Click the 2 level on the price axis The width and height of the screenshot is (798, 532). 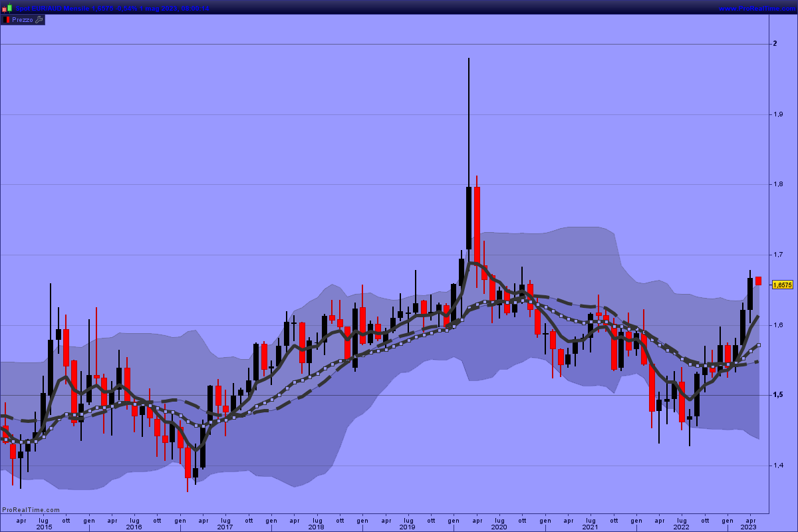click(775, 44)
